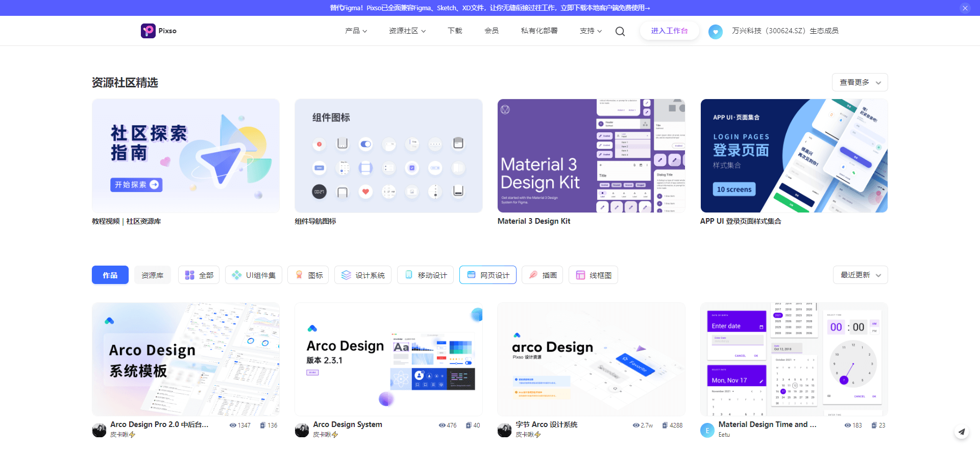Viewport: 980px width, 450px height.
Task: Open the 登录页面 LOGIN PAGES thumbnail
Action: (x=794, y=156)
